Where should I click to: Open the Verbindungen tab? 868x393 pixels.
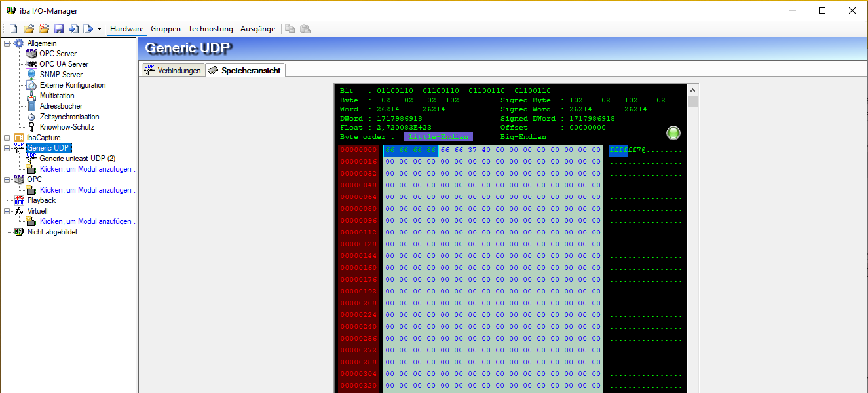[x=173, y=70]
